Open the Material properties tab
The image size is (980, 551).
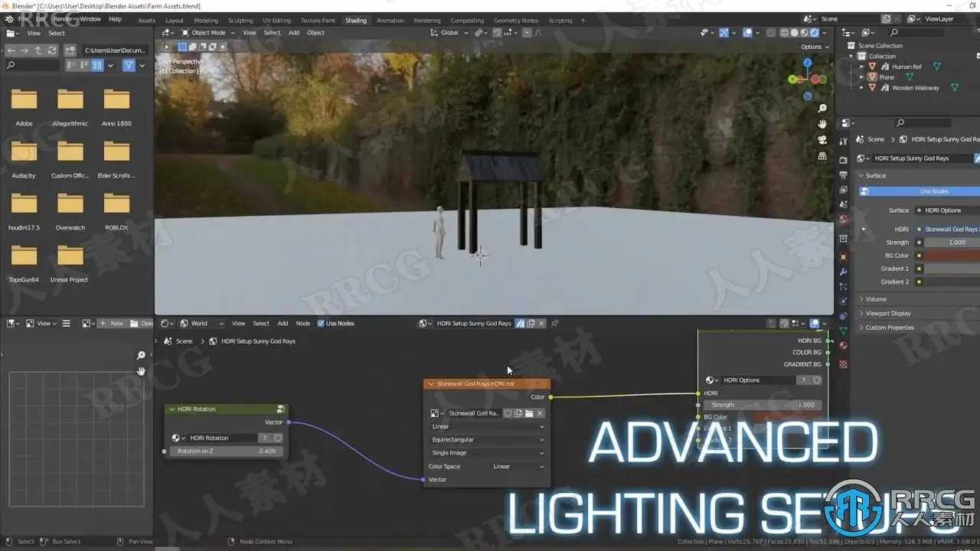coord(843,345)
